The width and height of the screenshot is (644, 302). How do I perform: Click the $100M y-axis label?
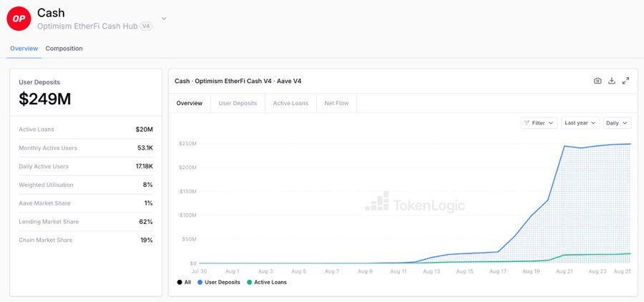coord(187,215)
